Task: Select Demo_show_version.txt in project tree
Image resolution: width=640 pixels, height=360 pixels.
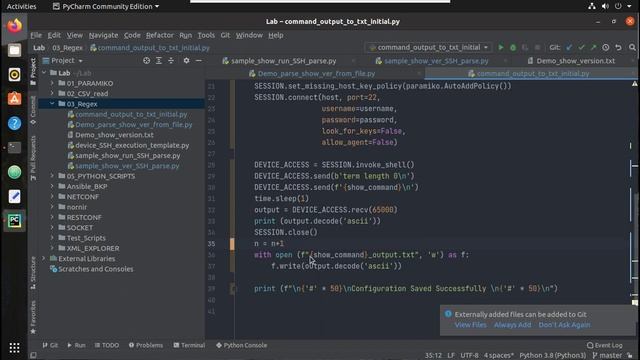Action: [x=114, y=135]
